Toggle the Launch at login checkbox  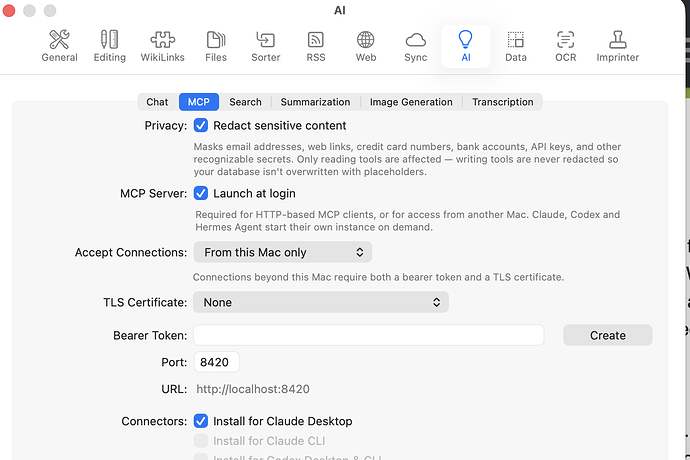coord(201,193)
